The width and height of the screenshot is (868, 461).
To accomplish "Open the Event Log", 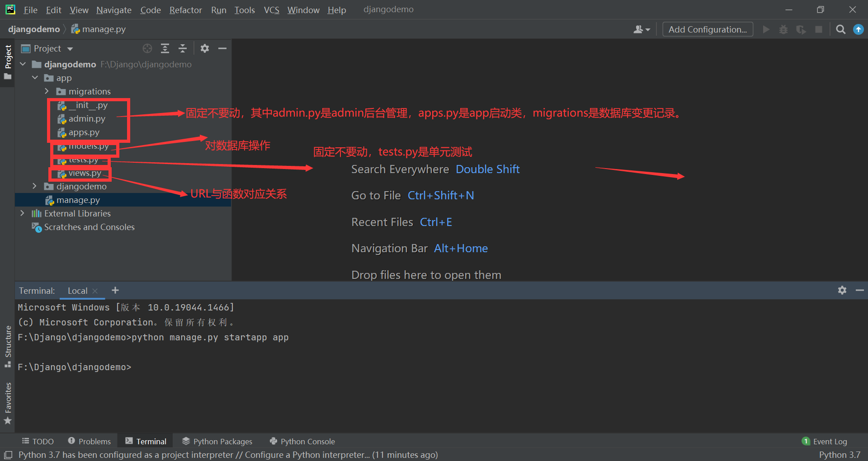I will coord(825,442).
